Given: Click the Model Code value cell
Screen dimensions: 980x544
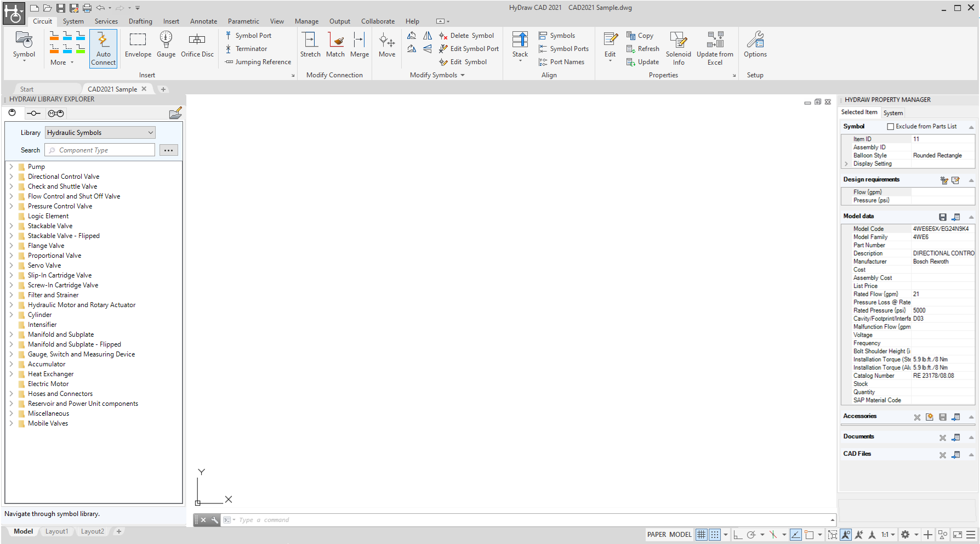Looking at the screenshot, I should point(943,229).
